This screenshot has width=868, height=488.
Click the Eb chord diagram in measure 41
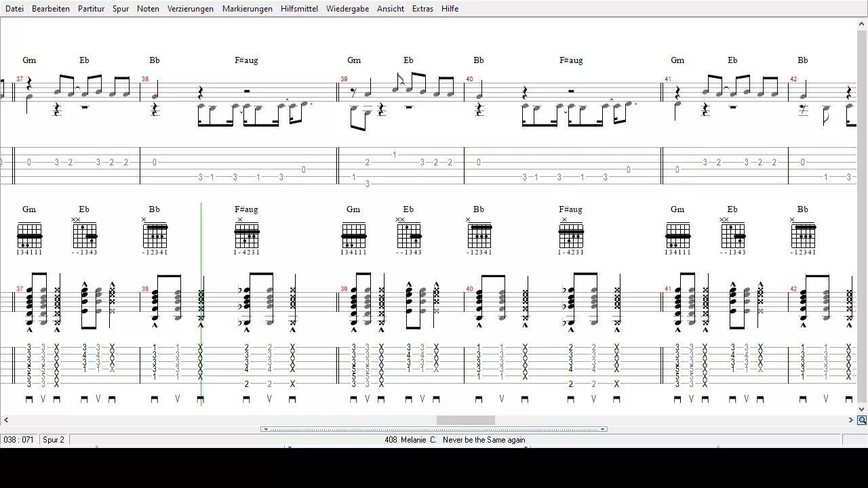[x=733, y=236]
